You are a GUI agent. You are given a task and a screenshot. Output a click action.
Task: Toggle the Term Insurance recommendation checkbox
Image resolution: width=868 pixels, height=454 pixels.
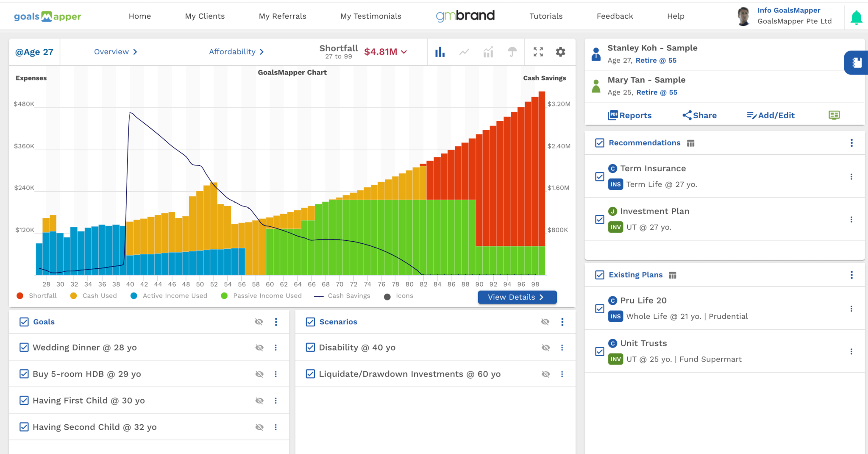599,176
